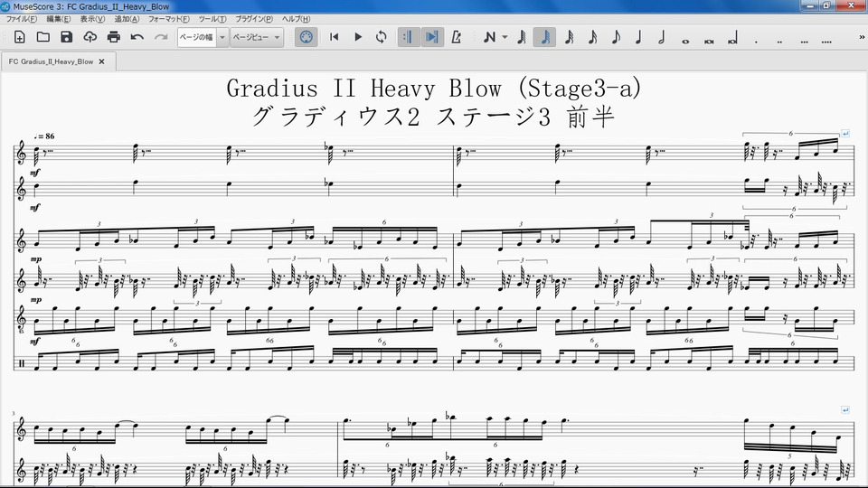Open the ヘルプ (Help) menu
This screenshot has height=488, width=868.
point(296,19)
